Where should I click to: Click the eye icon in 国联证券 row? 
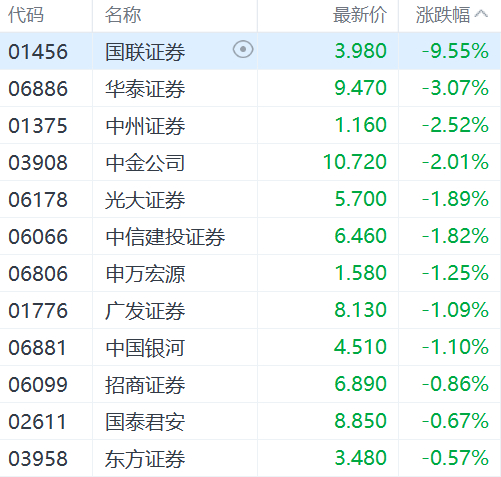click(243, 49)
